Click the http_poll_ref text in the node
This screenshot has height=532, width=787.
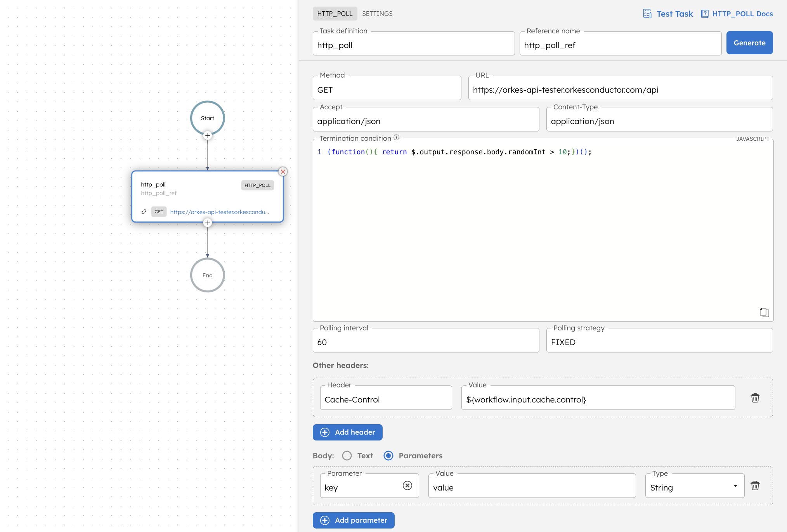tap(159, 193)
